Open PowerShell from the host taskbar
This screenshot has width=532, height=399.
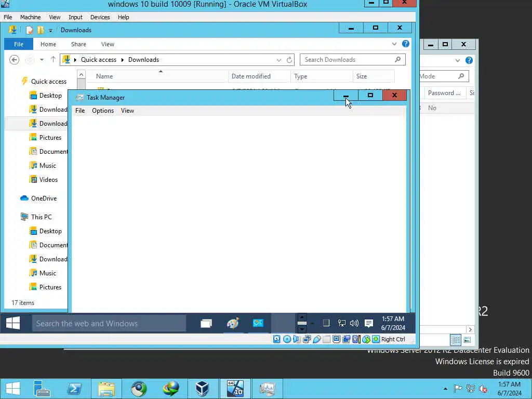(74, 389)
